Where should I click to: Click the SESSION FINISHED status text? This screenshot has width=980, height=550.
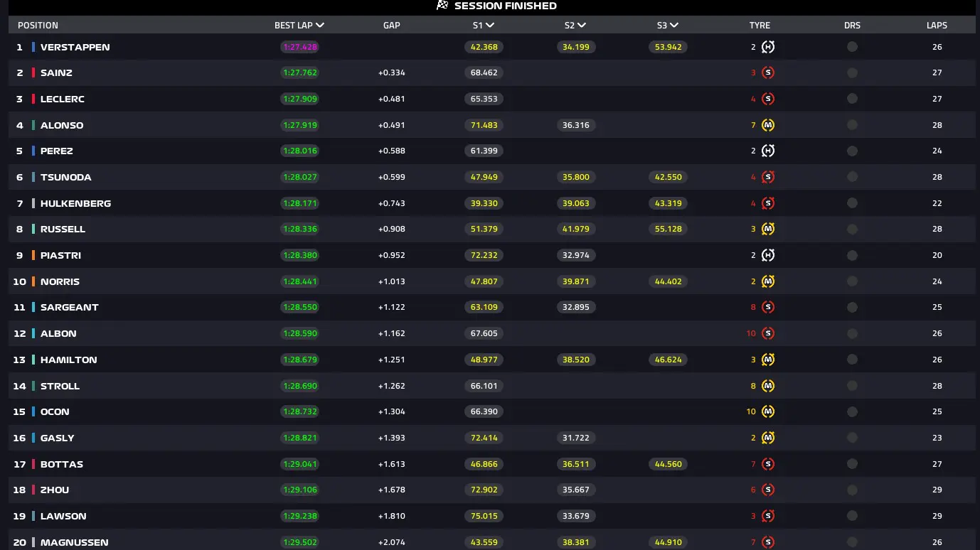coord(506,6)
